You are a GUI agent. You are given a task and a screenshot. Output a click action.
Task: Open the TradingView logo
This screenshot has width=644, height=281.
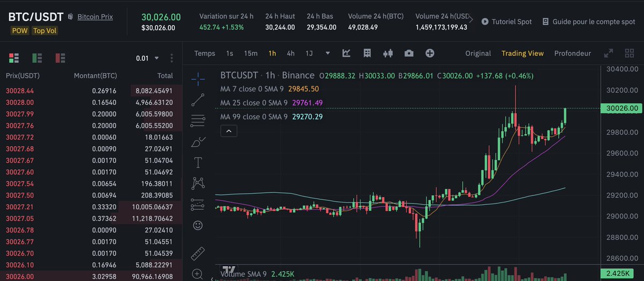(229, 270)
